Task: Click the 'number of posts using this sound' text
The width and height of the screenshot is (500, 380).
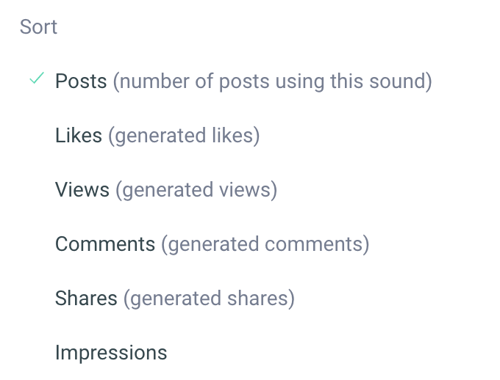Action: coord(272,81)
